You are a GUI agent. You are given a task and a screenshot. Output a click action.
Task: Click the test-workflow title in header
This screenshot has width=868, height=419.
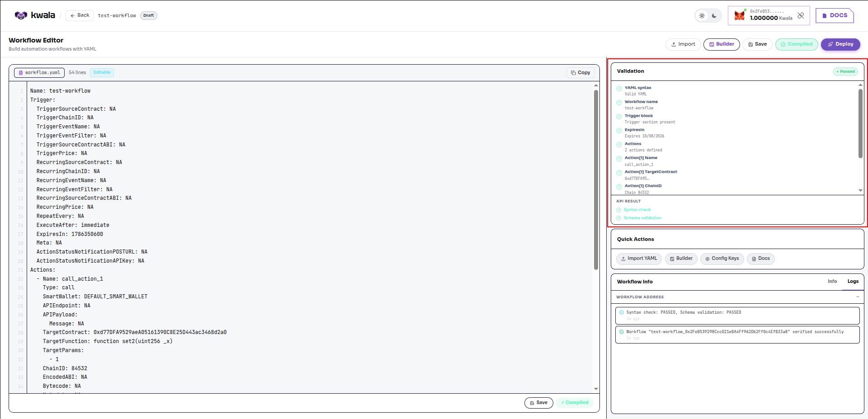click(117, 15)
